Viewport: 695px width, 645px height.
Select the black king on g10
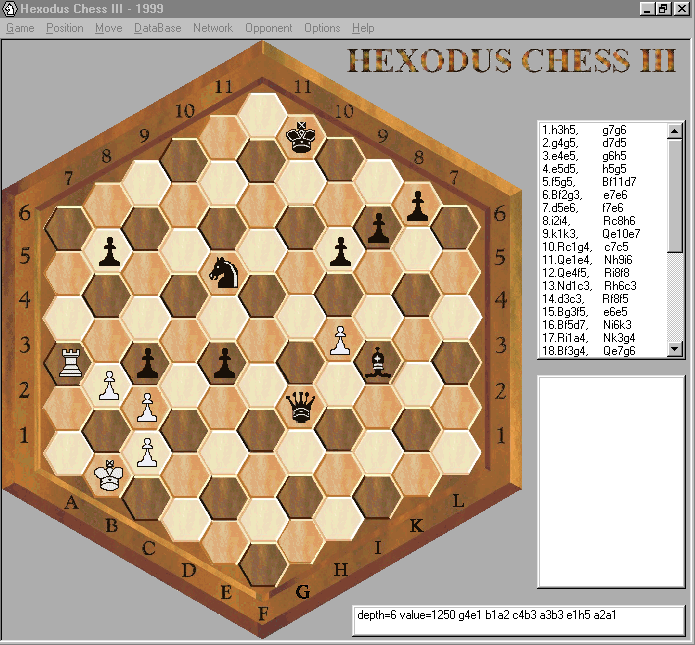(x=301, y=137)
